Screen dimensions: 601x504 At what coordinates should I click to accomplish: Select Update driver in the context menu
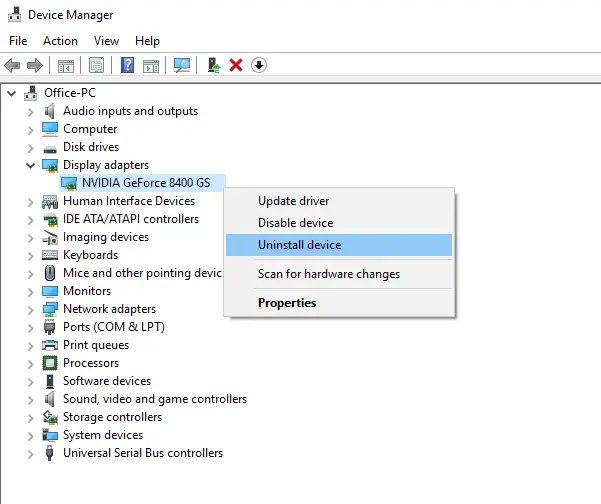pyautogui.click(x=295, y=201)
